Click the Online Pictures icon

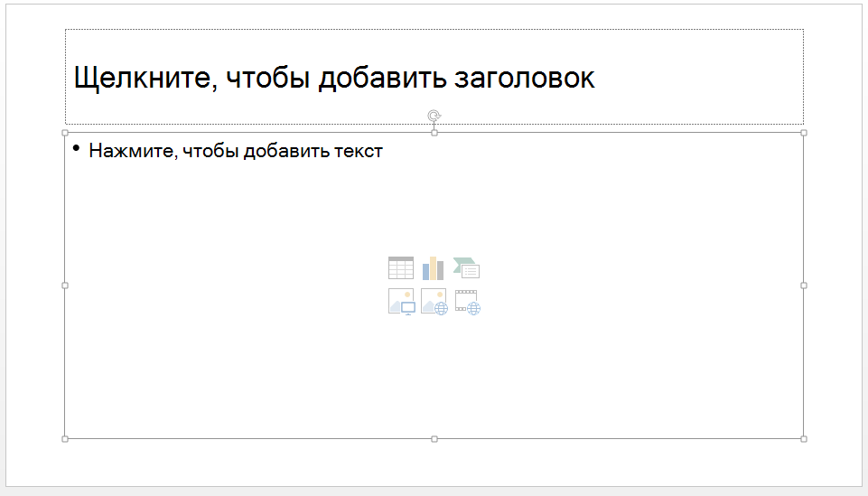[x=434, y=302]
